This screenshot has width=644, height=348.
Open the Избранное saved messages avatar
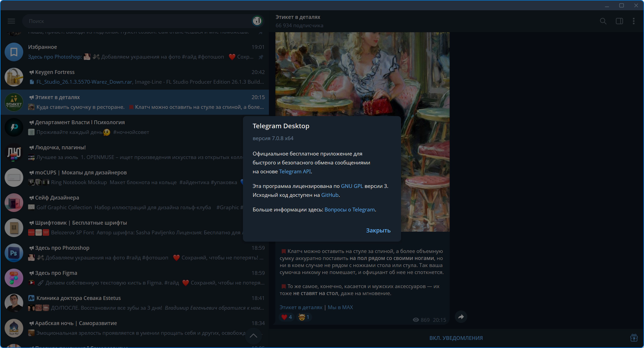click(14, 52)
